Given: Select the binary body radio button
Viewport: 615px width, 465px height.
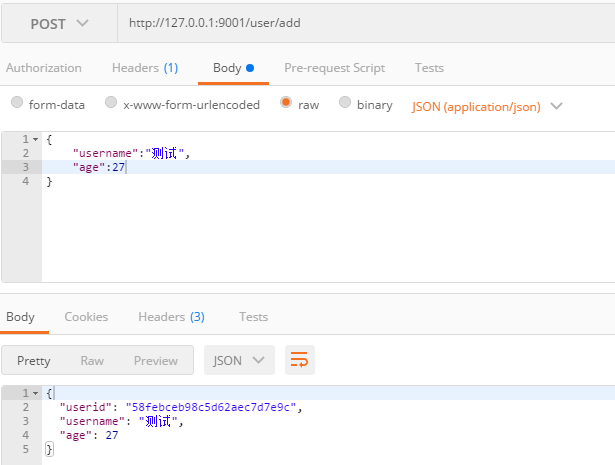Looking at the screenshot, I should point(345,102).
